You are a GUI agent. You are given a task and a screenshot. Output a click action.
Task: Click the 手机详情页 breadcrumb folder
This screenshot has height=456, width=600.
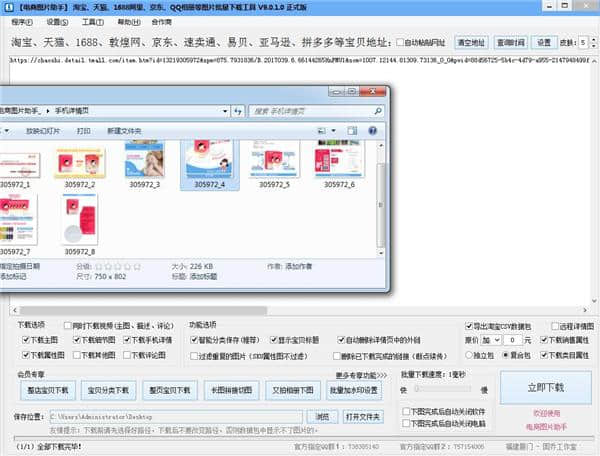pyautogui.click(x=72, y=111)
